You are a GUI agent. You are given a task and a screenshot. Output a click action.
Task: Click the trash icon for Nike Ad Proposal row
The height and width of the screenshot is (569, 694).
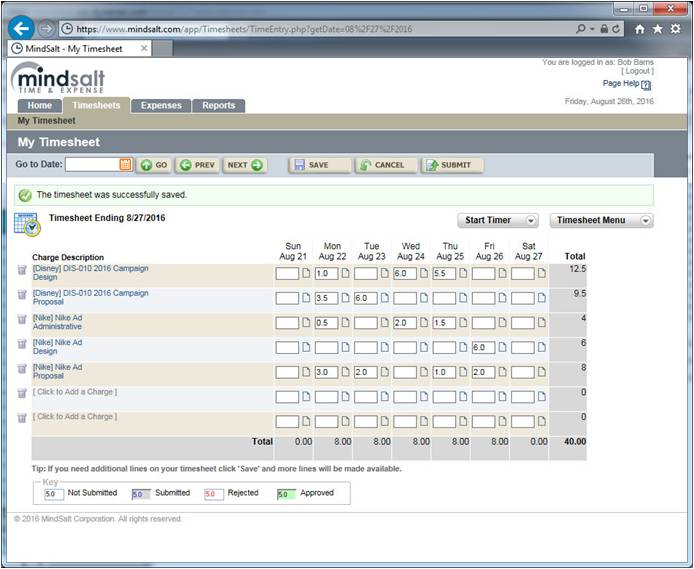tap(22, 369)
